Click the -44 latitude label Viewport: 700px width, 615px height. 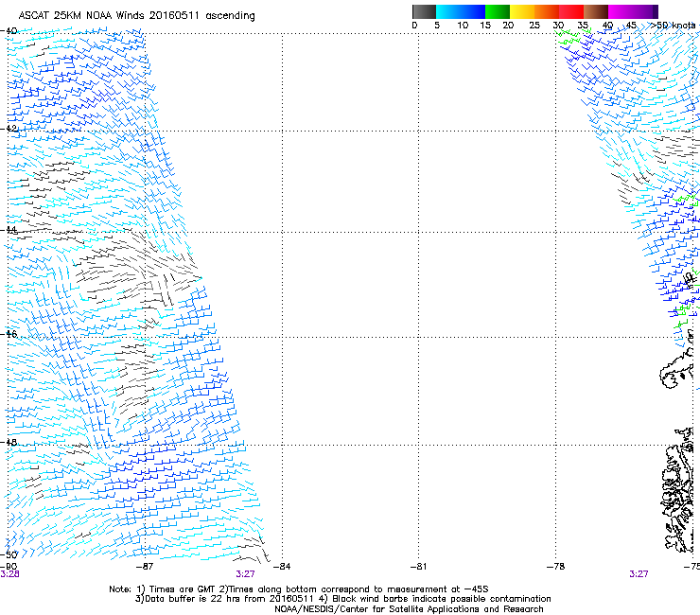pos(9,230)
